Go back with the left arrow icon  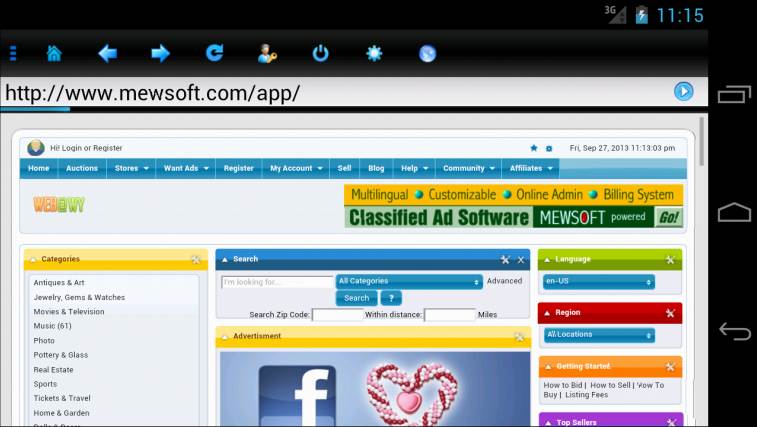(x=107, y=53)
